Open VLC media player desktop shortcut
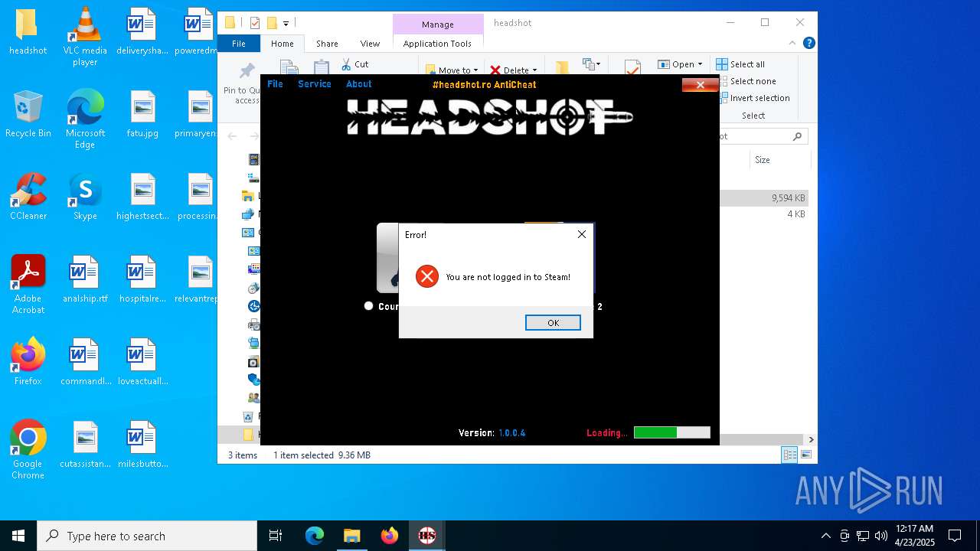The width and height of the screenshot is (980, 551). coord(85,37)
